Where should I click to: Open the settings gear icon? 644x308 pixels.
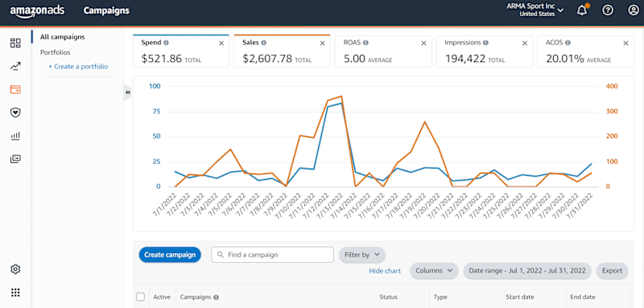coord(15,269)
